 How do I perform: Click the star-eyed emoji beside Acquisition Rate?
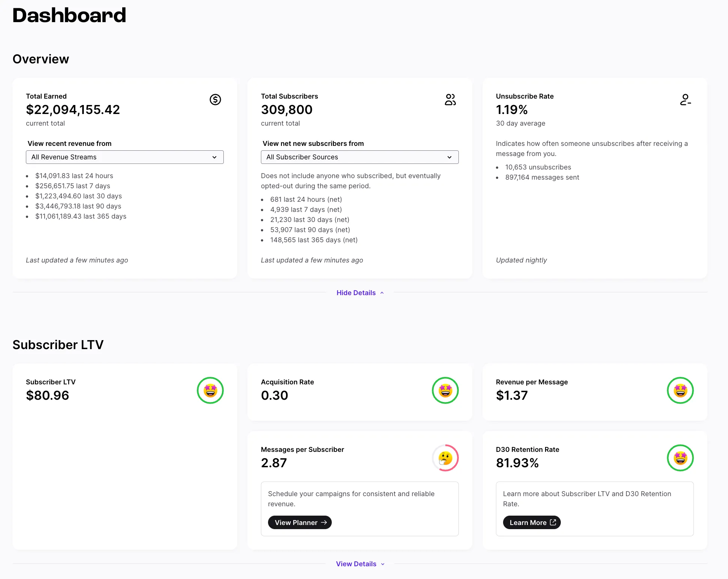click(x=445, y=390)
